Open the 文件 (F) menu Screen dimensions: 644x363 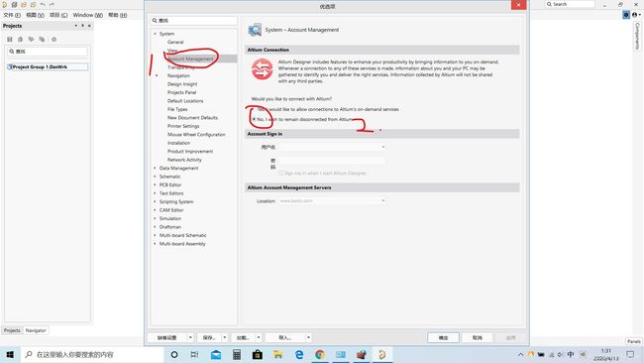(x=12, y=15)
